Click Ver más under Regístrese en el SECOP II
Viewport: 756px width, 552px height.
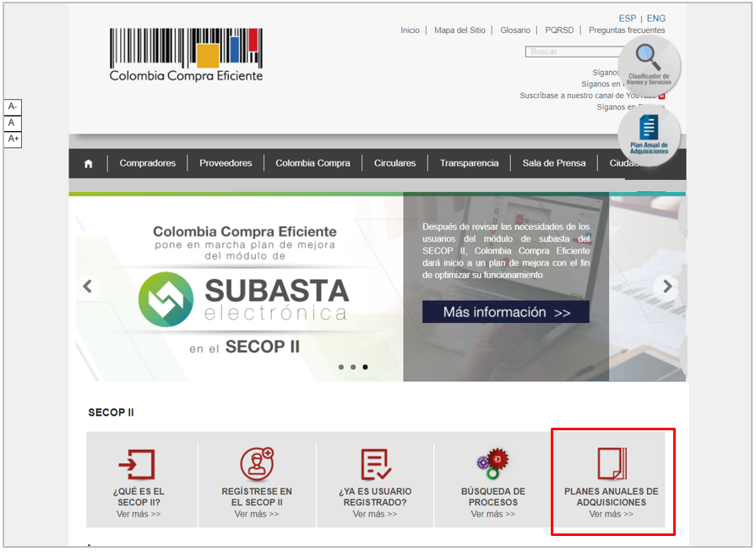pos(257,514)
